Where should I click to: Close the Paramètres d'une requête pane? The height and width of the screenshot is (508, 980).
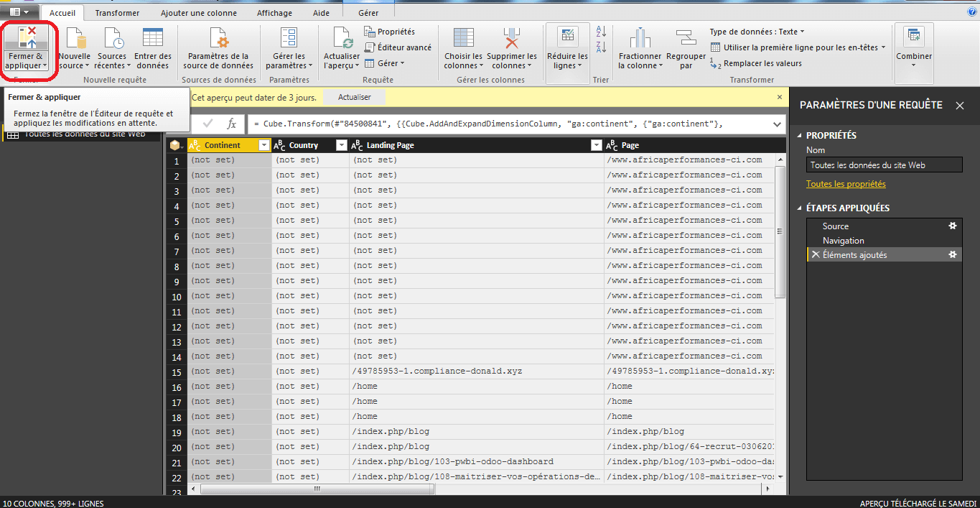pos(960,106)
